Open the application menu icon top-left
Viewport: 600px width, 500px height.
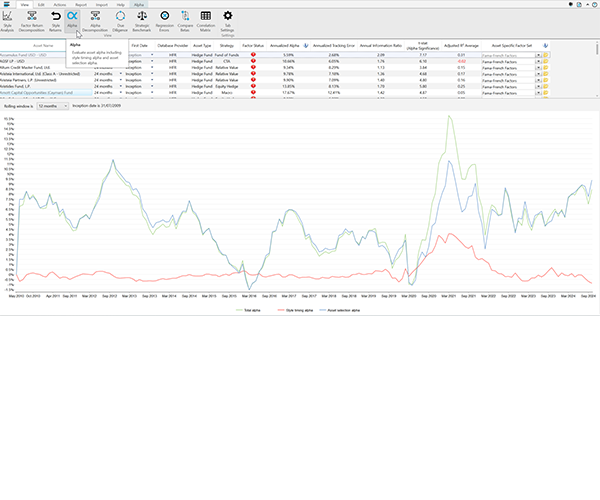click(x=7, y=4)
